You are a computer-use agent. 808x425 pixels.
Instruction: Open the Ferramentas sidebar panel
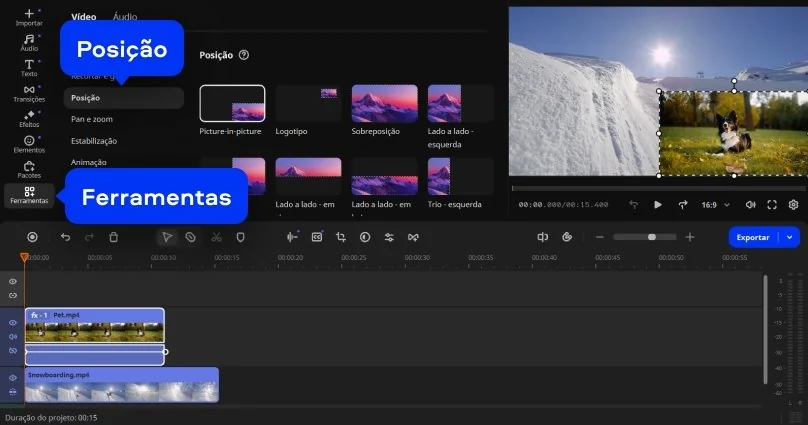[29, 194]
